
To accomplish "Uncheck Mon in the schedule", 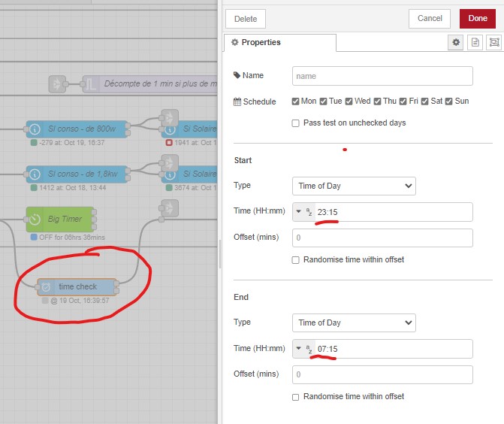I will pos(296,101).
